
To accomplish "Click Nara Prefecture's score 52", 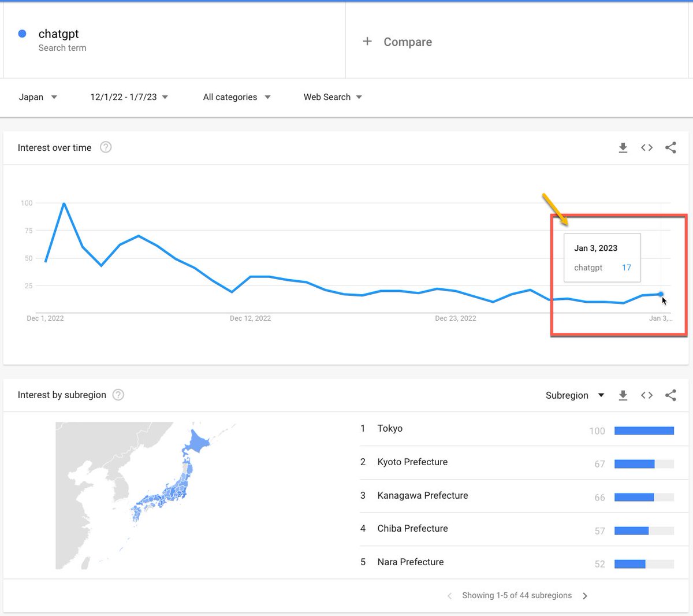I will click(x=600, y=564).
